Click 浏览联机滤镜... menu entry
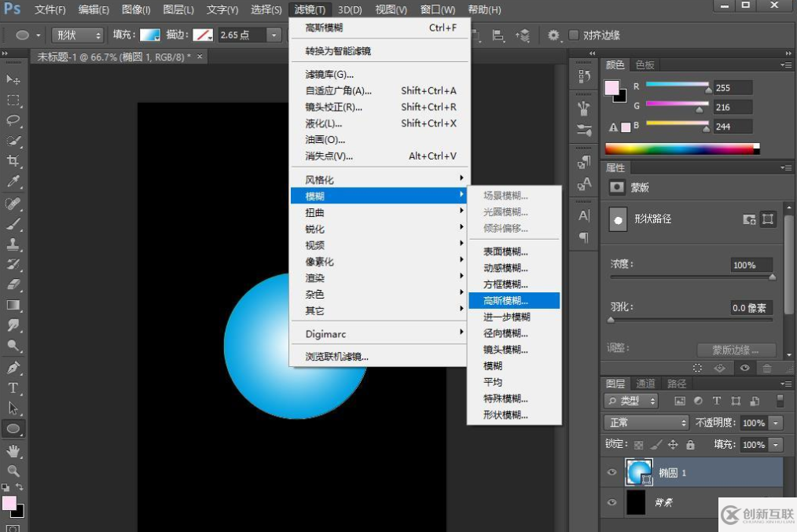Viewport: 797px width, 532px height. point(336,357)
